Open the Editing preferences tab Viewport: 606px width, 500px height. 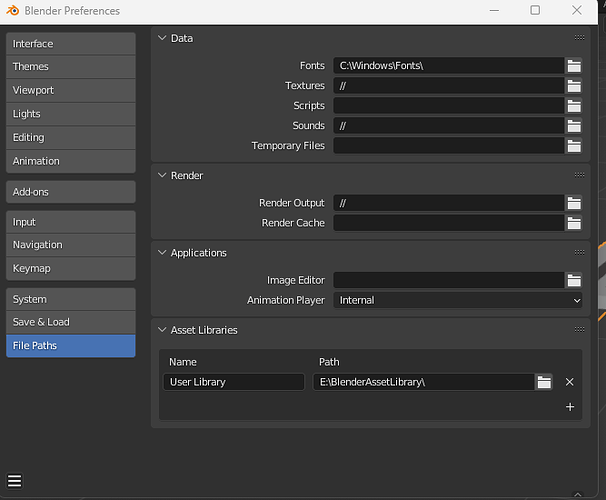(71, 138)
